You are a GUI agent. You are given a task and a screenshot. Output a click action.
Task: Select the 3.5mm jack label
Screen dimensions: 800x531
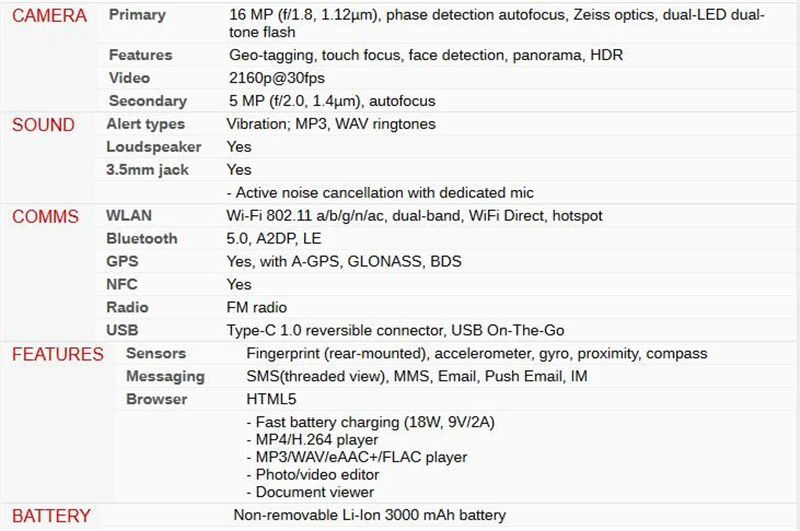coord(147,170)
